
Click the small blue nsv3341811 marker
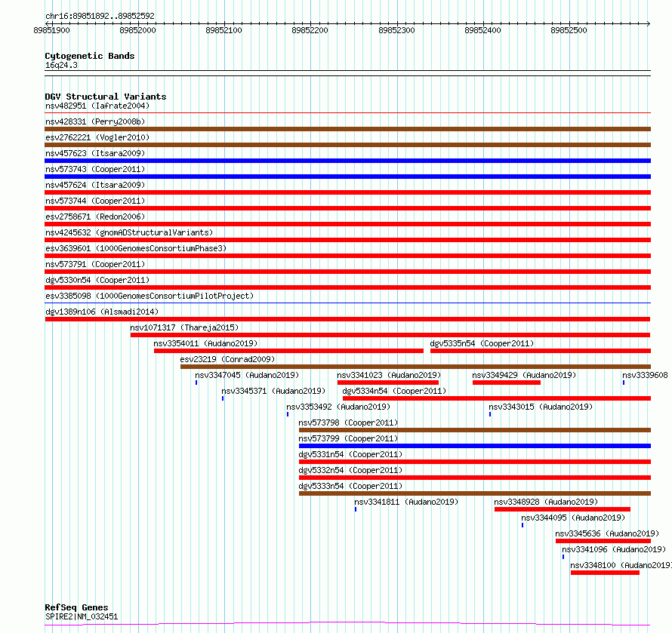point(356,509)
